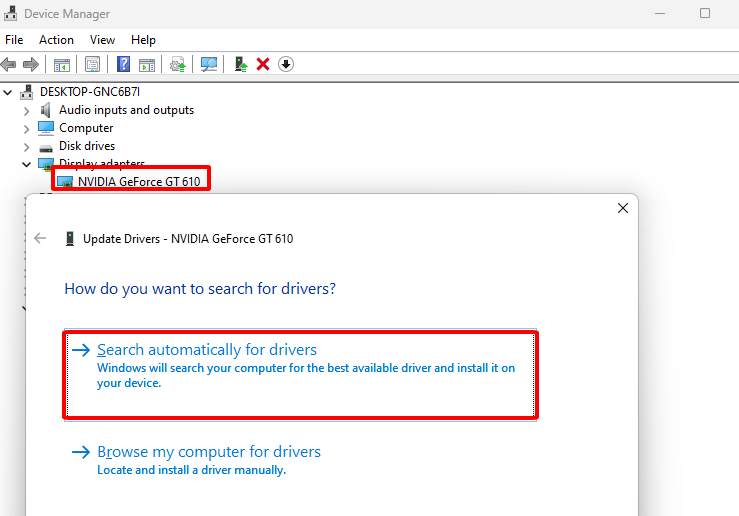Close the Update Drivers dialog
The width and height of the screenshot is (739, 516).
tap(623, 208)
